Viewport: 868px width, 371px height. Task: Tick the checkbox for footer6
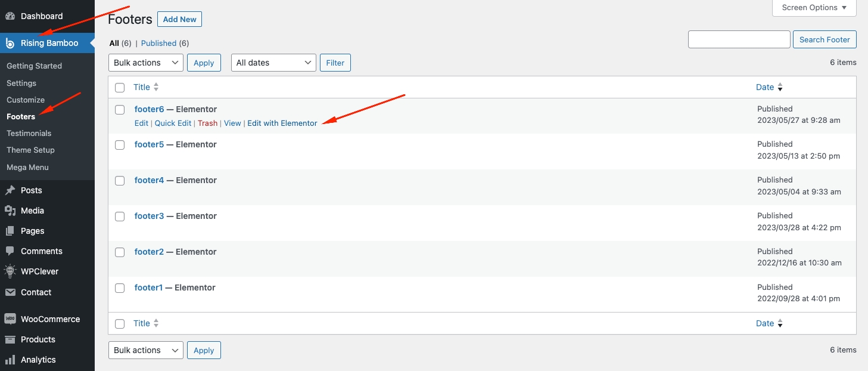pos(120,110)
